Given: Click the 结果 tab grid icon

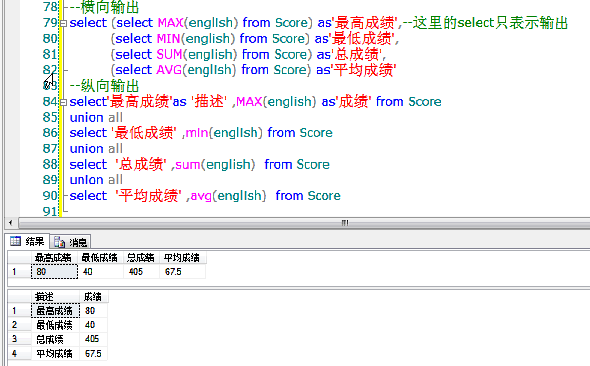Looking at the screenshot, I should [15, 241].
